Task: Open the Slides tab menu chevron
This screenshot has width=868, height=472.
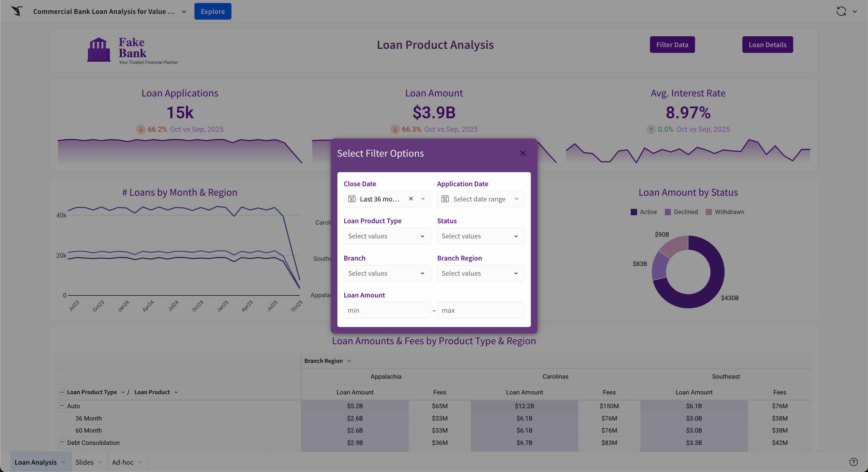Action: [99, 462]
